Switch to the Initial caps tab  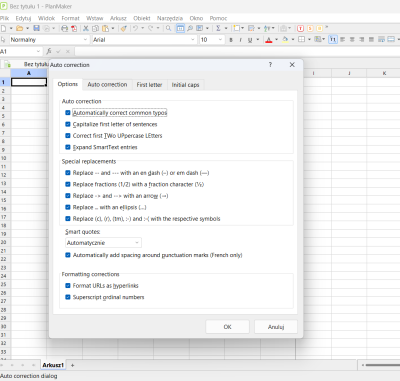(x=185, y=85)
